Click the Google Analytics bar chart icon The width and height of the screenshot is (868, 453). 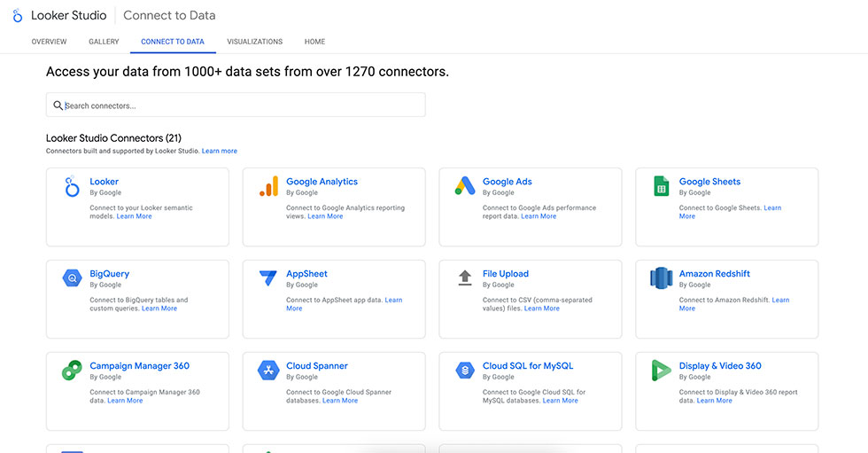click(268, 186)
